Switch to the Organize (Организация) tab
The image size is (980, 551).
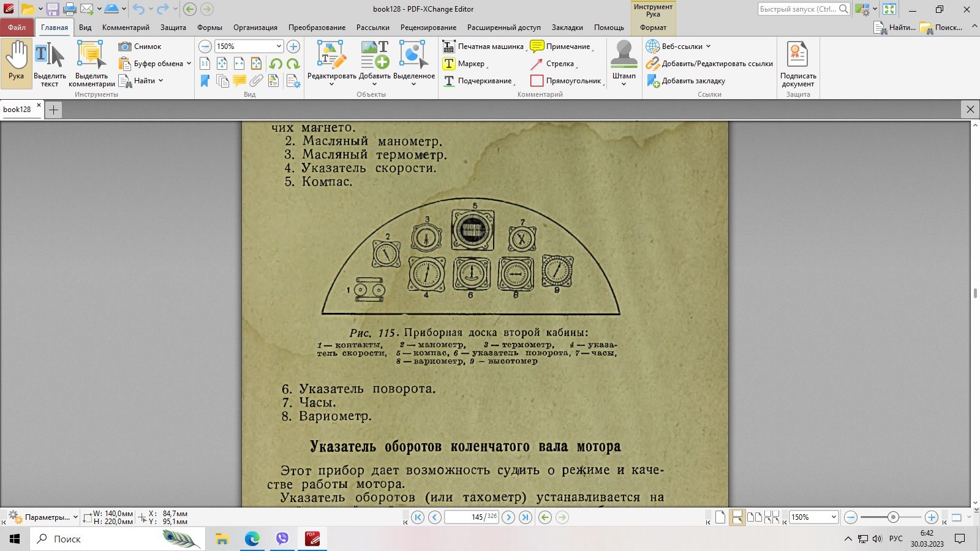point(255,28)
